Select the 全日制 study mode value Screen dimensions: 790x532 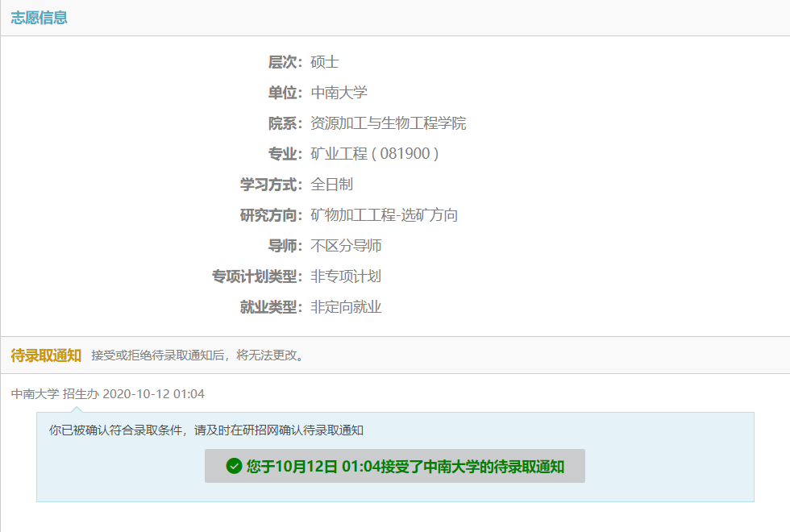tap(331, 185)
